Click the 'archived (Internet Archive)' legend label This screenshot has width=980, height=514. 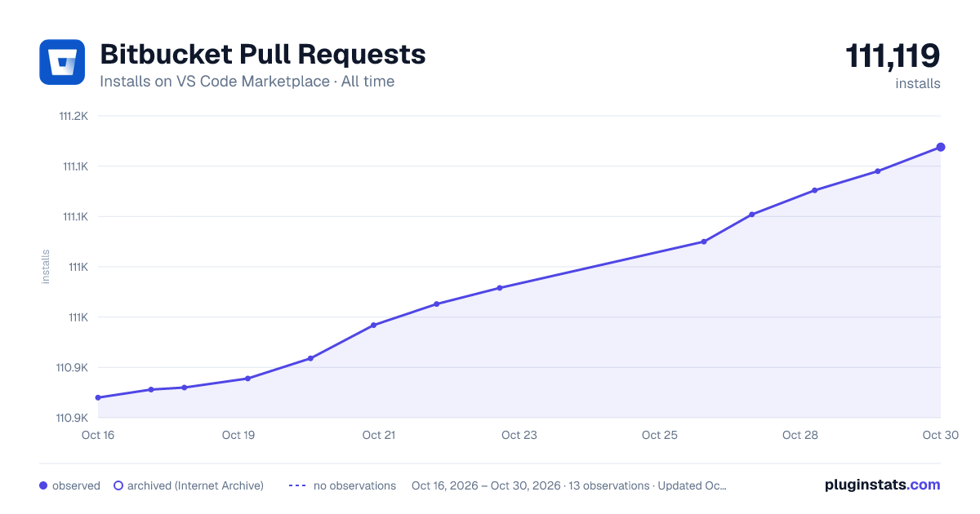[195, 485]
